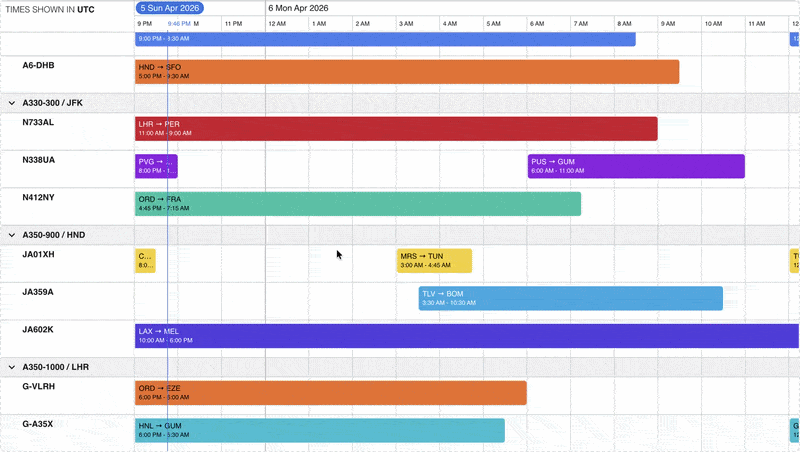Open the PUS → GUM purple flight

[x=636, y=166]
